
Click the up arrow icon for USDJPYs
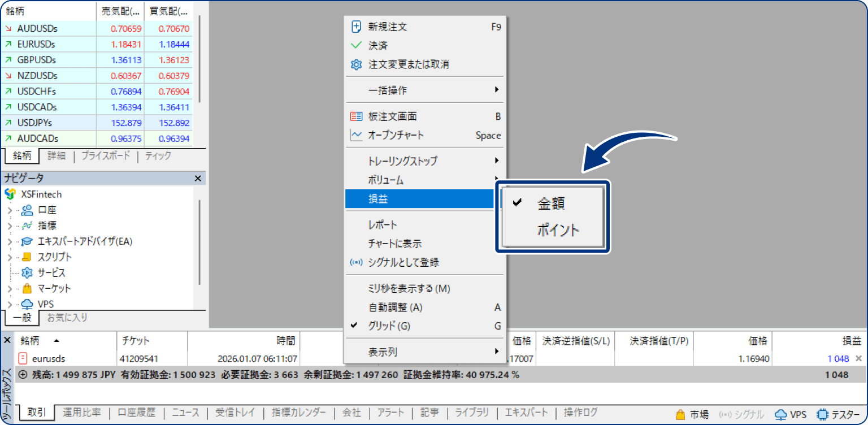click(x=8, y=123)
